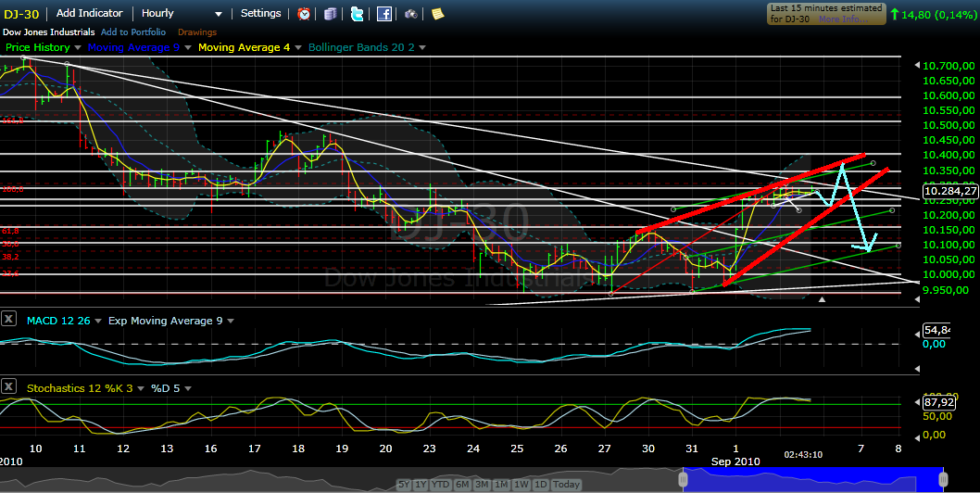Click the blue selected range in overview

(813, 479)
